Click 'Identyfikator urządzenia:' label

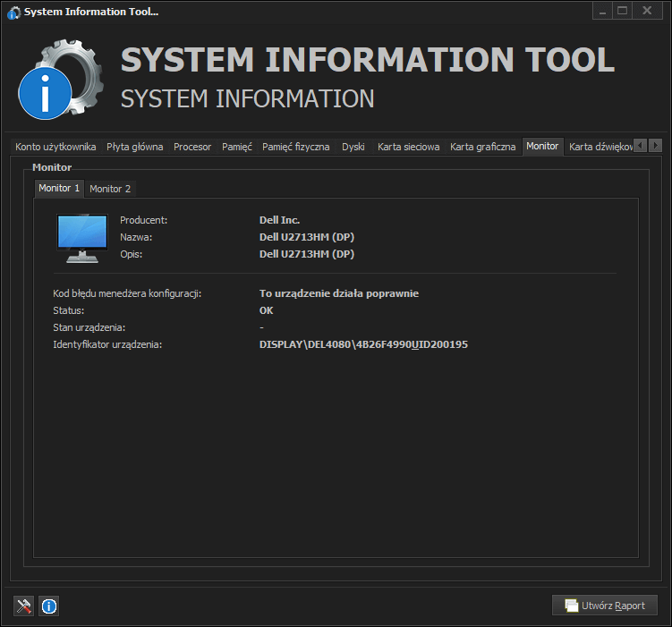[107, 344]
